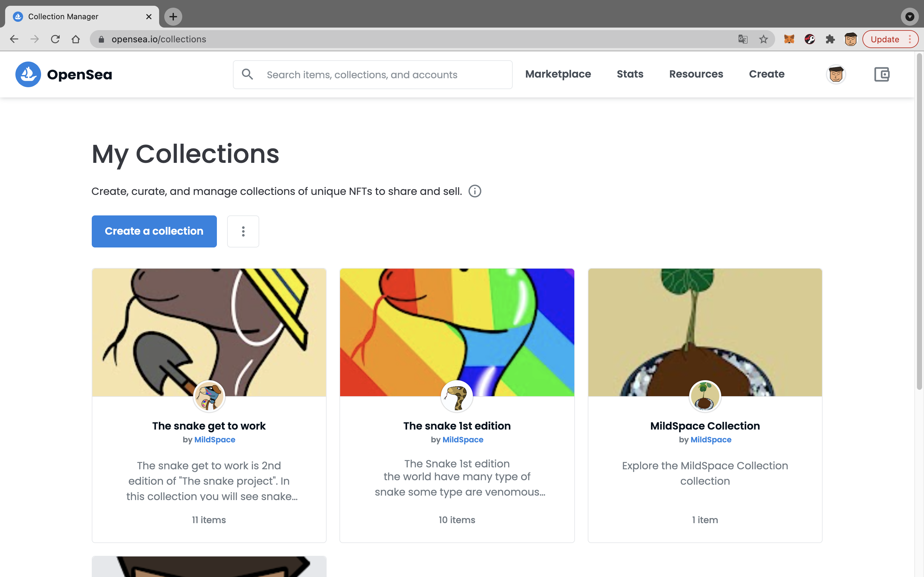Open the wallet icon in the header

881,74
